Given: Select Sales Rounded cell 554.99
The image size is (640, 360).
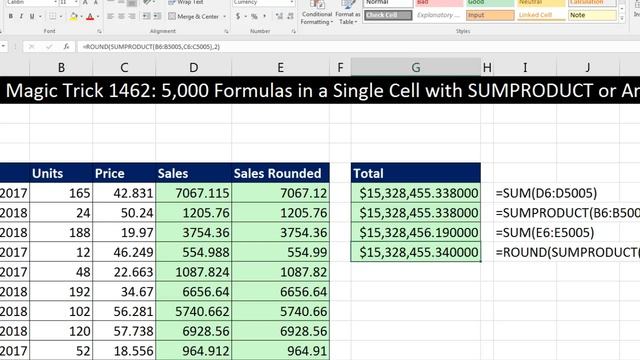Looking at the screenshot, I should click(x=280, y=252).
